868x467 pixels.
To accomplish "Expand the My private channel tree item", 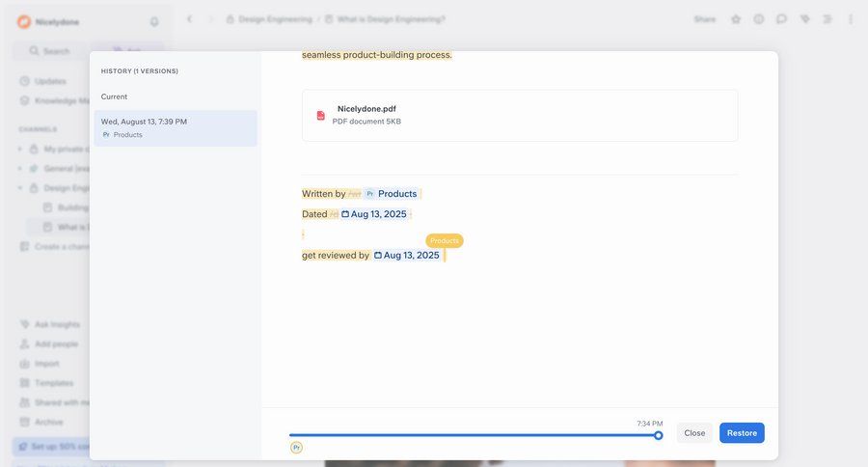I will [20, 149].
